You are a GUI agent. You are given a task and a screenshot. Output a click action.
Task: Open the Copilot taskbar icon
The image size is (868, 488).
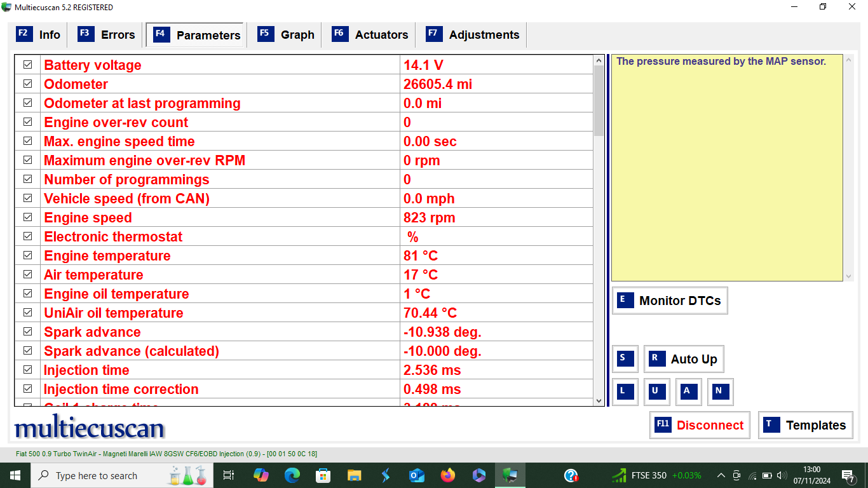(261, 475)
